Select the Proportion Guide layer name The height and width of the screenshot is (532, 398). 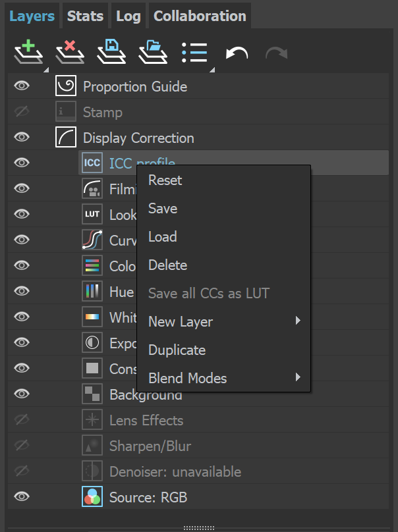135,86
